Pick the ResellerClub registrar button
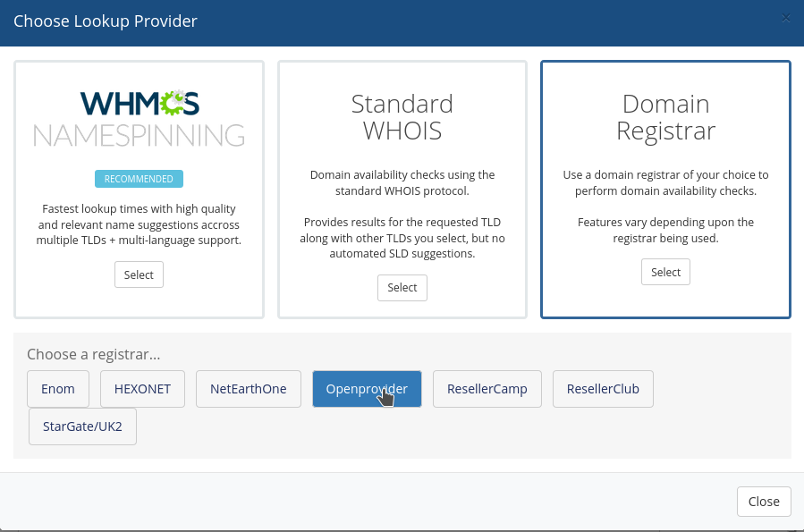The image size is (804, 532). pos(602,389)
